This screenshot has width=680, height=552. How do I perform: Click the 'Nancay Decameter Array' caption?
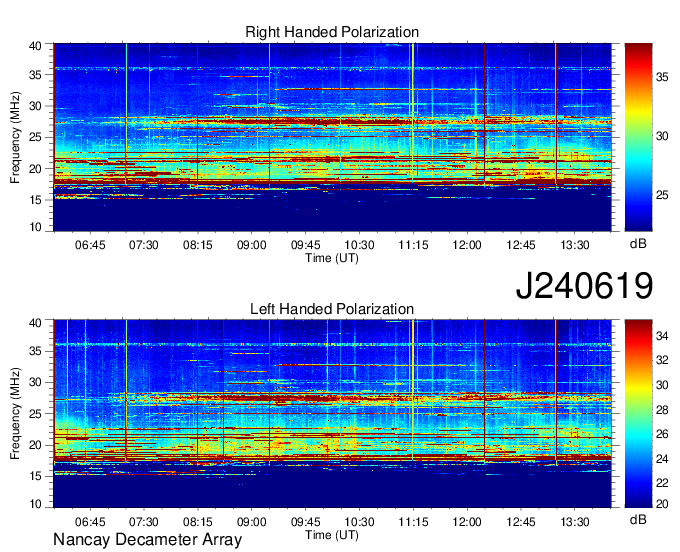pyautogui.click(x=147, y=540)
